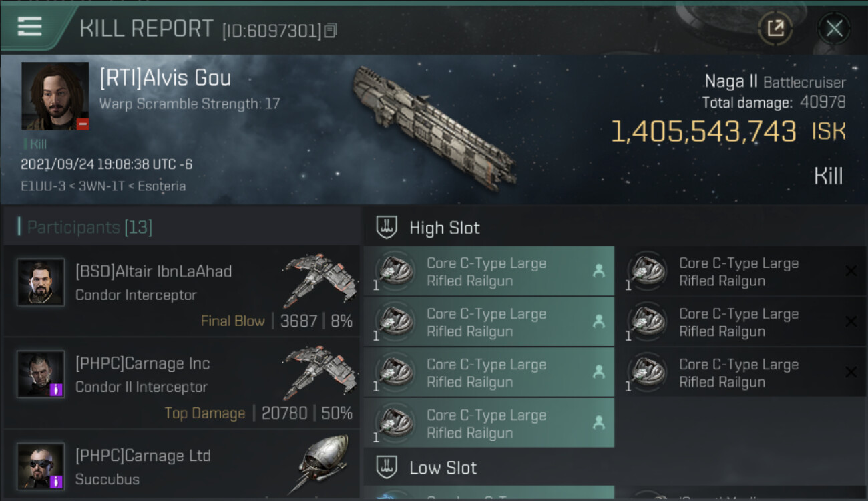View the Naga II ship image
This screenshot has height=501, width=868.
point(434,127)
